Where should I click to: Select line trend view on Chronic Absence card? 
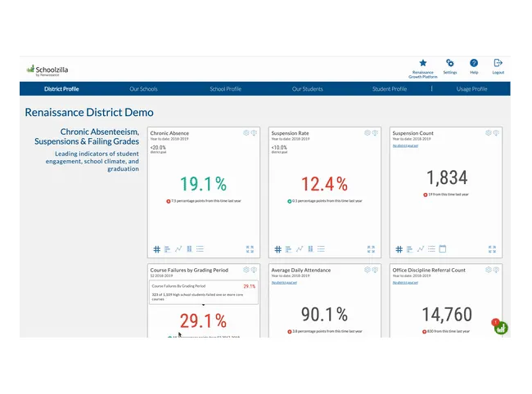pyautogui.click(x=178, y=249)
